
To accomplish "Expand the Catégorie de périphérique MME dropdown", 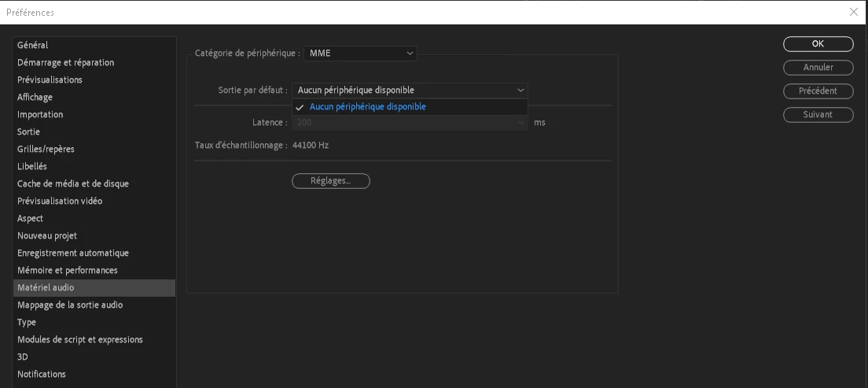I will (x=360, y=54).
